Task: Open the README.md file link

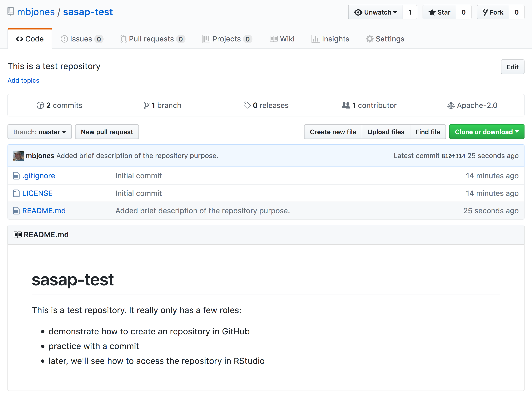Action: [x=44, y=211]
